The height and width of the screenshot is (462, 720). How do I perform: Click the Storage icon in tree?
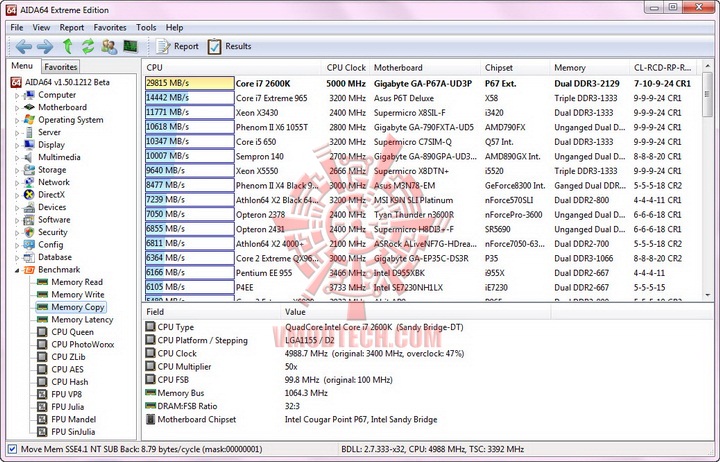[x=29, y=170]
